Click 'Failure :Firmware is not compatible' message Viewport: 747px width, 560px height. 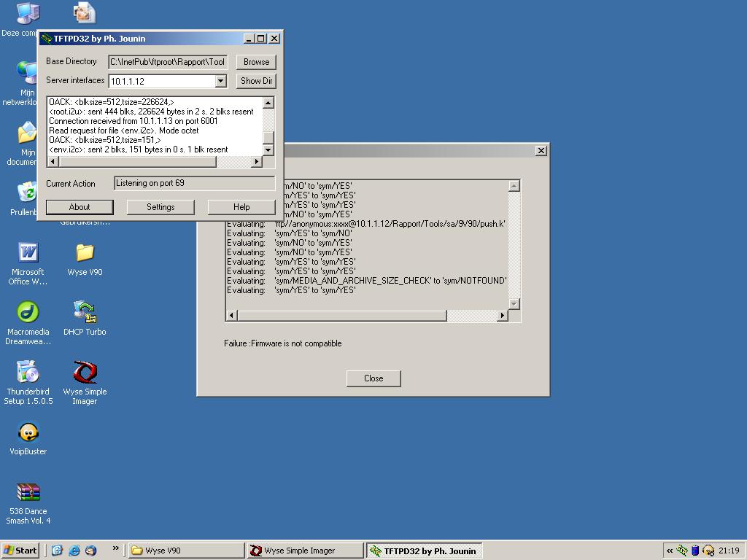283,343
